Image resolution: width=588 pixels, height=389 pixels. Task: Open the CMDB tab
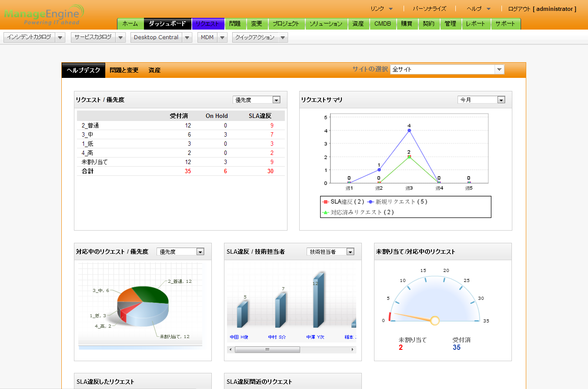(383, 24)
